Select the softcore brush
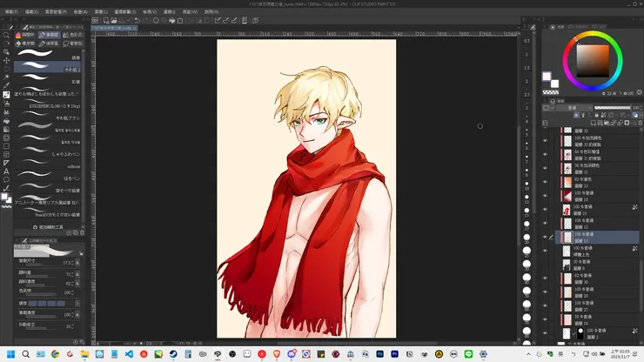The image size is (644, 362). (x=48, y=164)
